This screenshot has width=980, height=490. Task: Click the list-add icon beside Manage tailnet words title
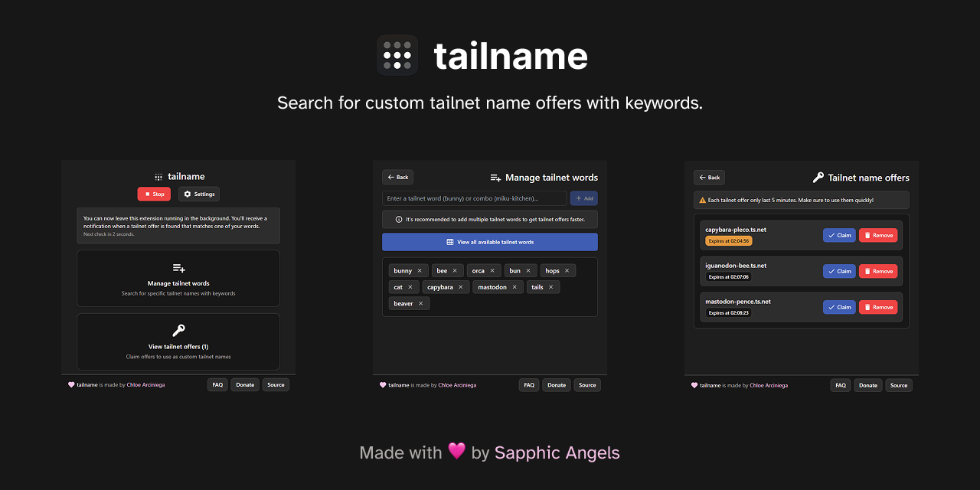point(495,178)
